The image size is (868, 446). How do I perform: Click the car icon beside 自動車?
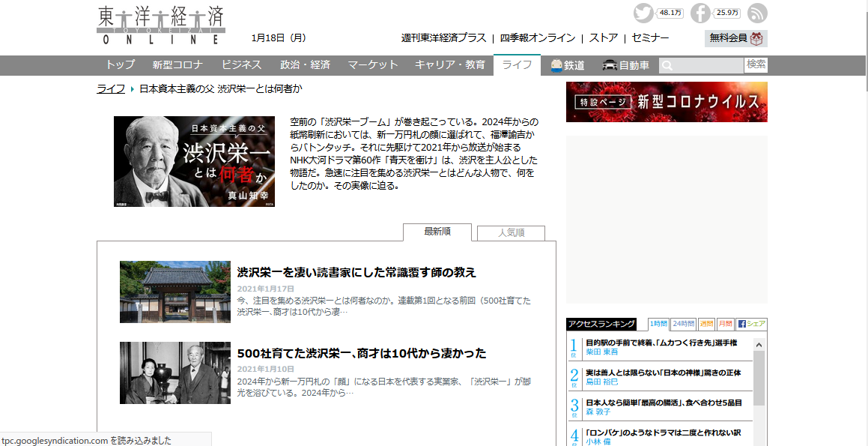tap(610, 65)
